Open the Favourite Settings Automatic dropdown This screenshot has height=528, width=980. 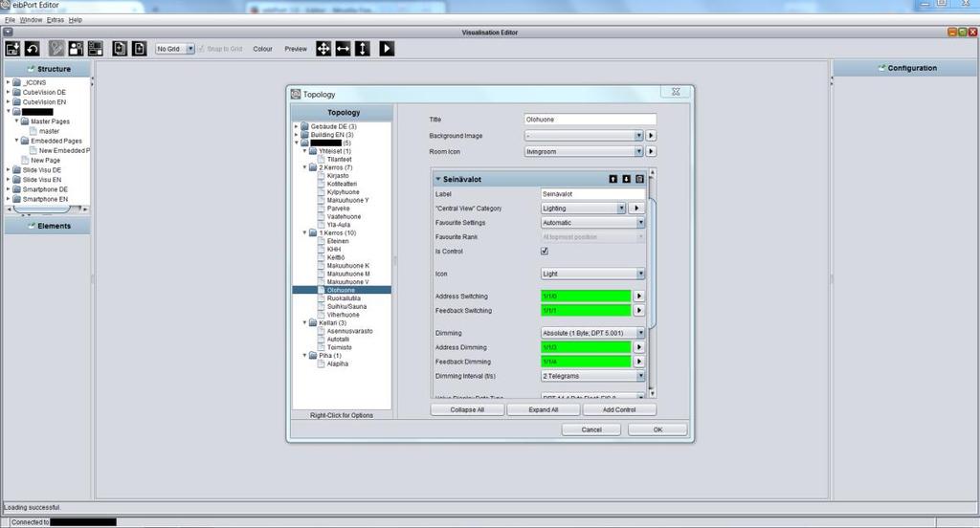(x=592, y=223)
